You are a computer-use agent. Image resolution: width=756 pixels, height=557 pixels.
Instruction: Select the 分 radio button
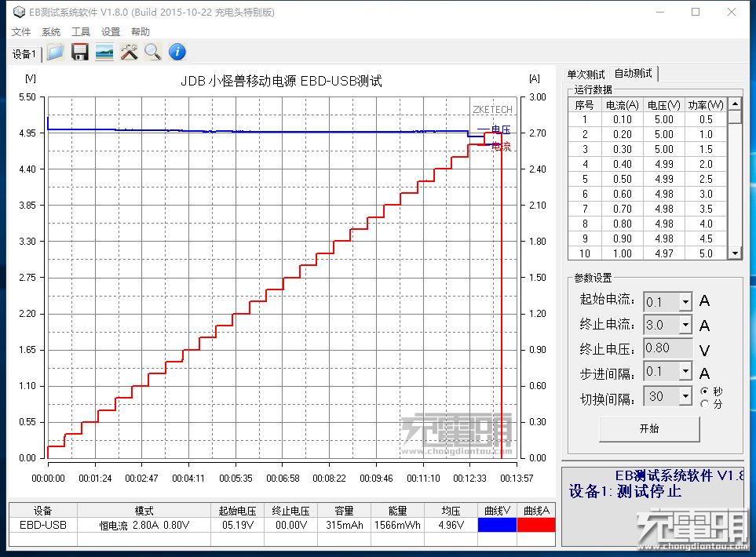[705, 404]
